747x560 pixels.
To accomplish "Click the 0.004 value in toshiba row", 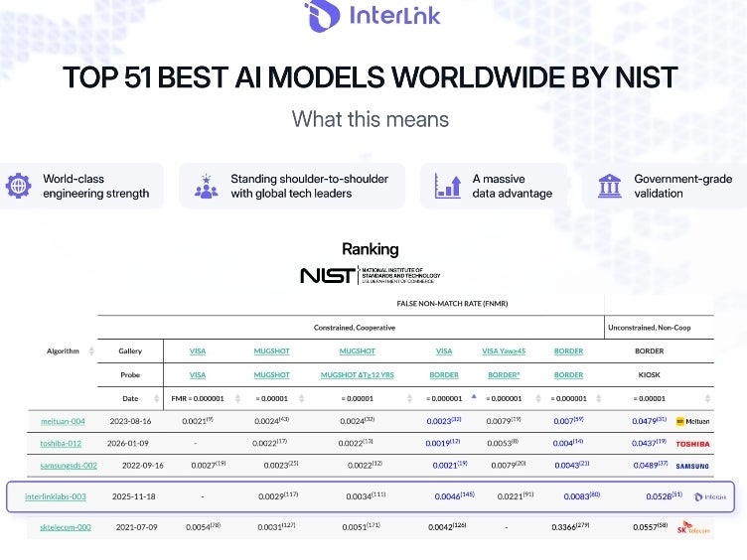I will click(568, 443).
